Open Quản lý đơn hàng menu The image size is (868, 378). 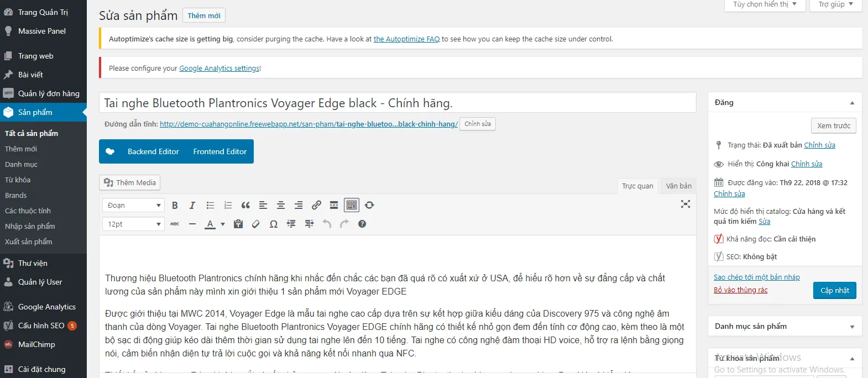pos(43,93)
